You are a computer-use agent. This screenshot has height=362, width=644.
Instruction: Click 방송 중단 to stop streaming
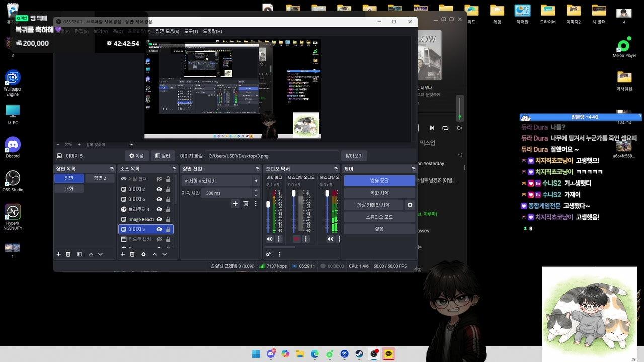(x=379, y=180)
